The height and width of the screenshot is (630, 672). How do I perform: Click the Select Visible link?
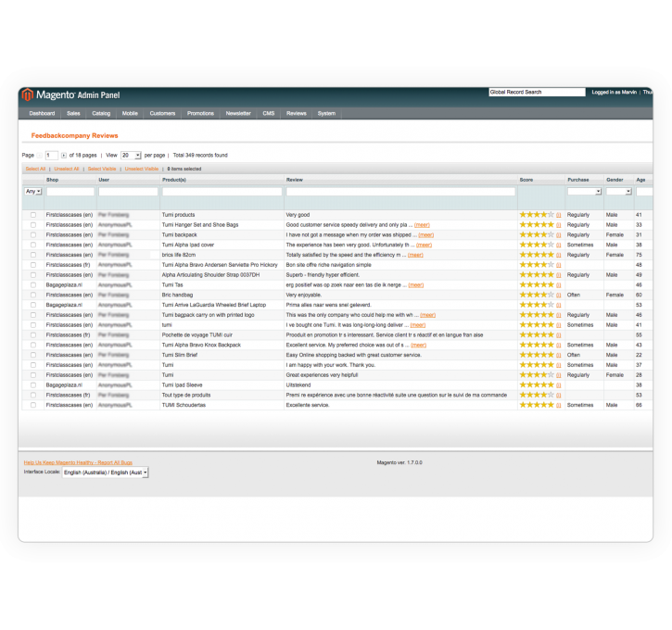point(102,169)
